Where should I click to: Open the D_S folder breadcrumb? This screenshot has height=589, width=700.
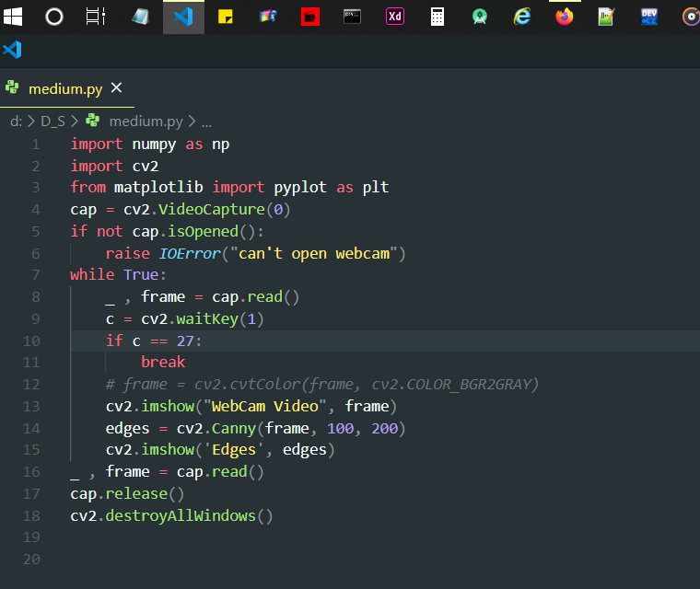53,121
